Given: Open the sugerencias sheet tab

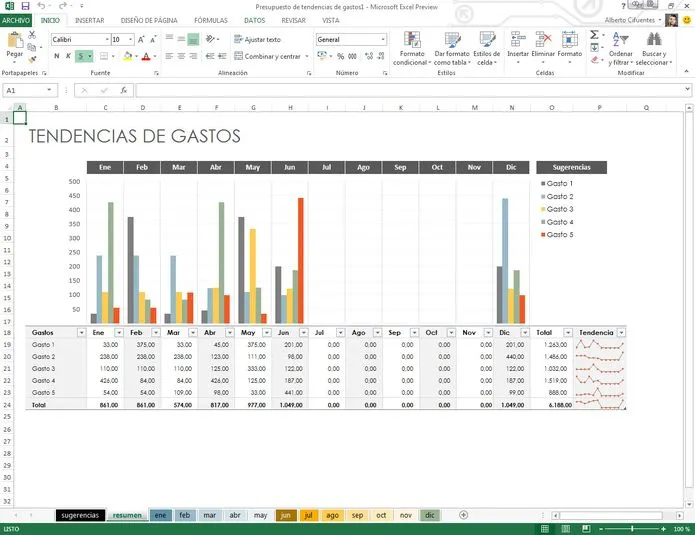Looking at the screenshot, I should click(80, 515).
